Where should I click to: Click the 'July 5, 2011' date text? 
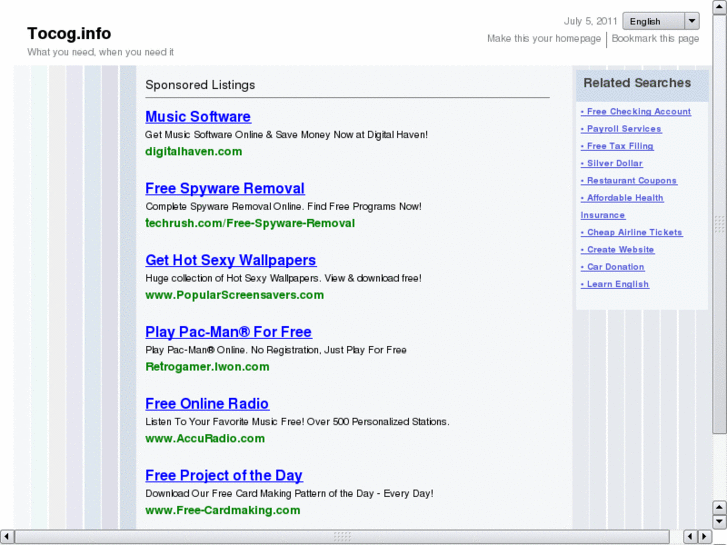590,21
